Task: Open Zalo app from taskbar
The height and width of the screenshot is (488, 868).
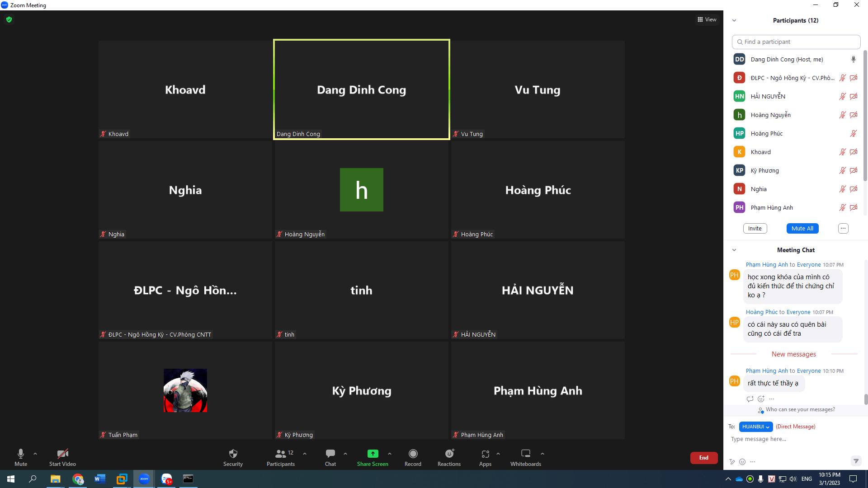Action: click(166, 479)
